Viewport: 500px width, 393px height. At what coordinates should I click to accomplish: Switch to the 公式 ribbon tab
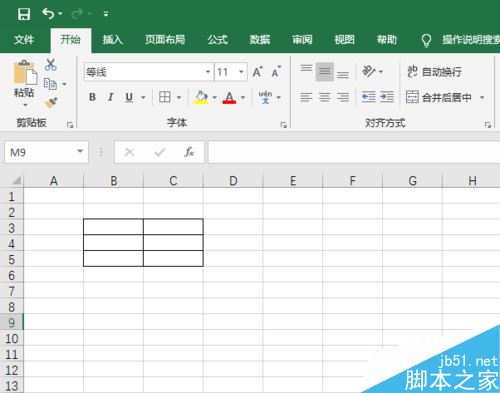217,40
